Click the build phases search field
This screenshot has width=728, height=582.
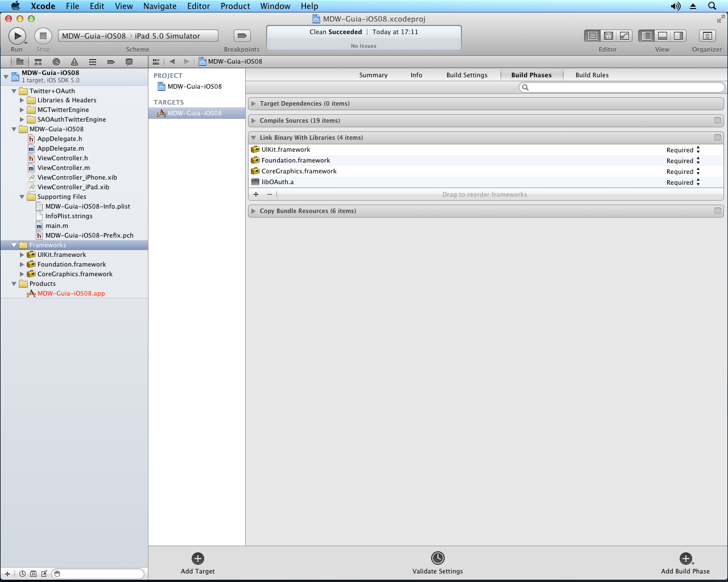pos(622,88)
